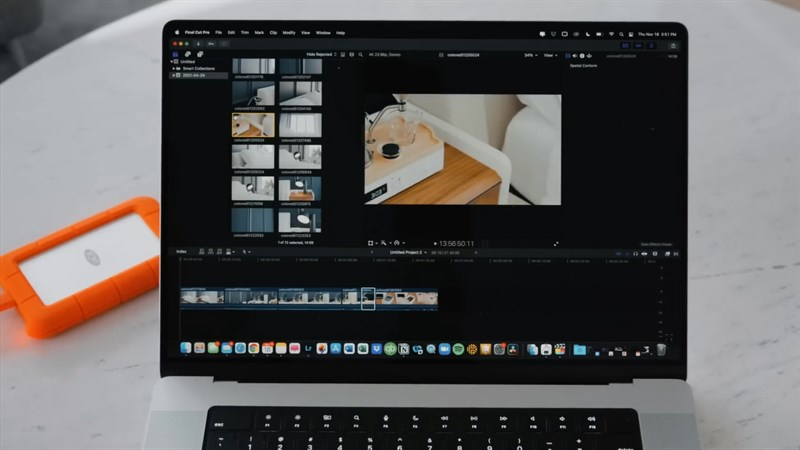Select the last orange-toned timeline clip

(x=406, y=298)
